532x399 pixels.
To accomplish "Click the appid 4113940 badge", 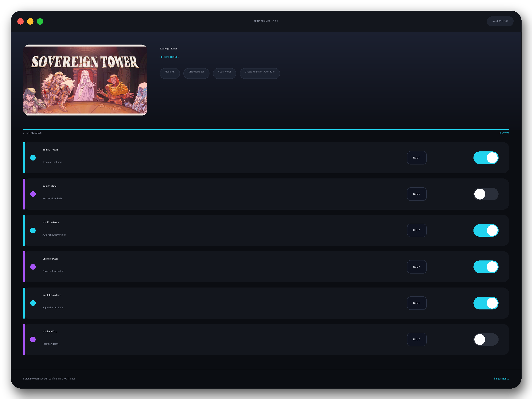I will point(500,21).
